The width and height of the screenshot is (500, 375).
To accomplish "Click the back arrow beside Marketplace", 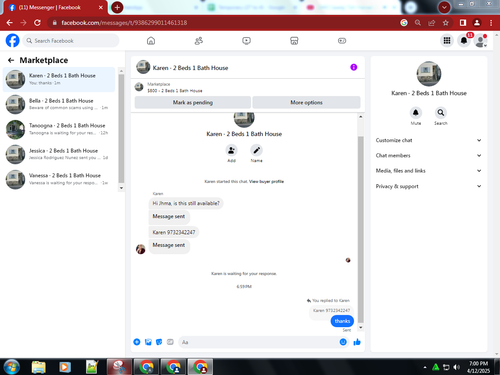I will [x=11, y=60].
